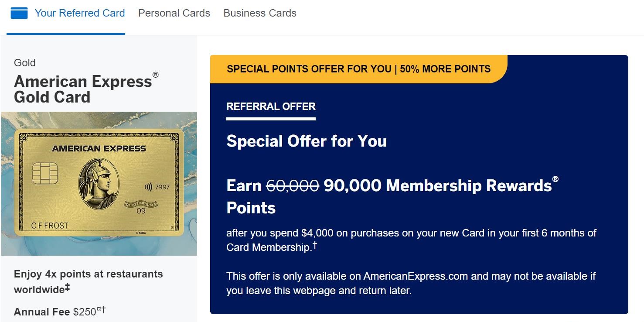Click the dagger footnote after "Card Membership"
Viewport: 644px width, 322px height.
click(x=315, y=244)
